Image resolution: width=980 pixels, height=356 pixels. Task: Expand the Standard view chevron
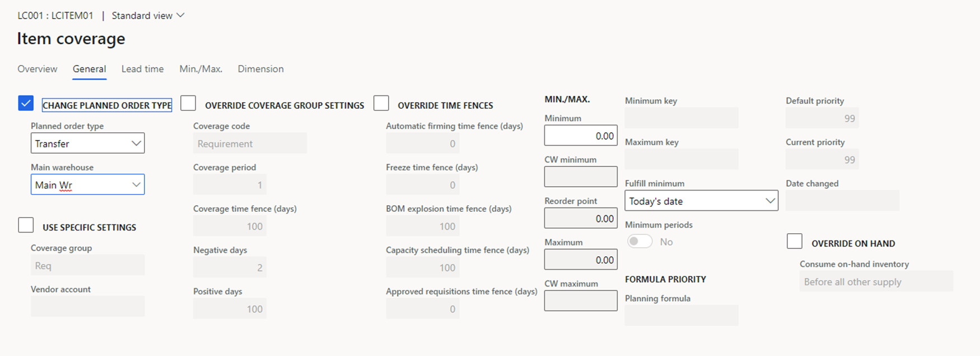[180, 15]
